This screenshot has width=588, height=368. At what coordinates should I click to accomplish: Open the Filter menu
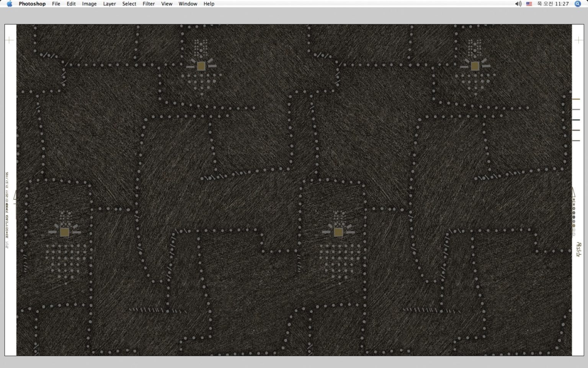tap(149, 4)
